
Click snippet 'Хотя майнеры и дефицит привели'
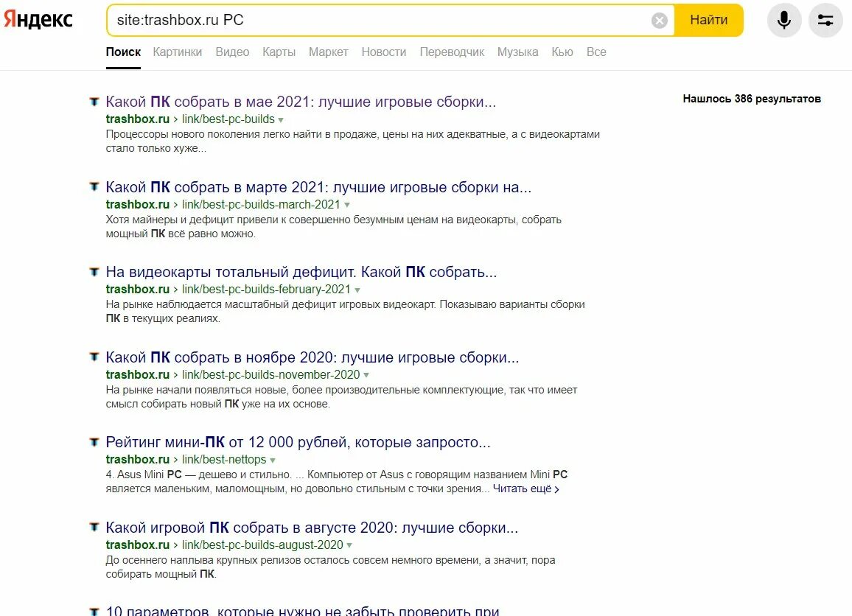(x=334, y=226)
